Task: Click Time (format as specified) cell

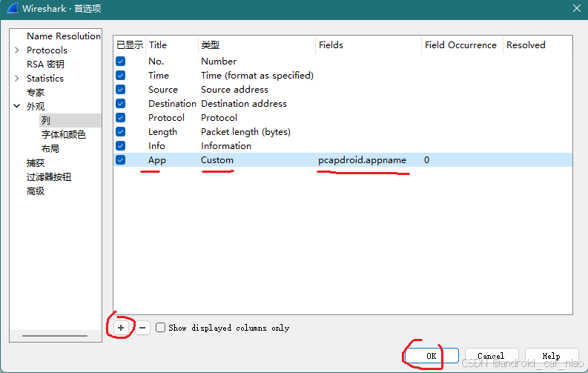Action: coord(257,76)
